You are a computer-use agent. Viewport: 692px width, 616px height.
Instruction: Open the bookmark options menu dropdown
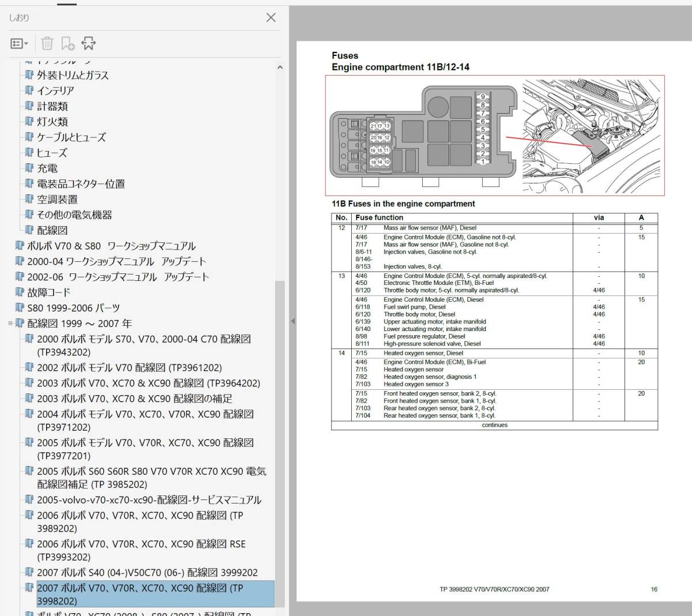coord(19,44)
